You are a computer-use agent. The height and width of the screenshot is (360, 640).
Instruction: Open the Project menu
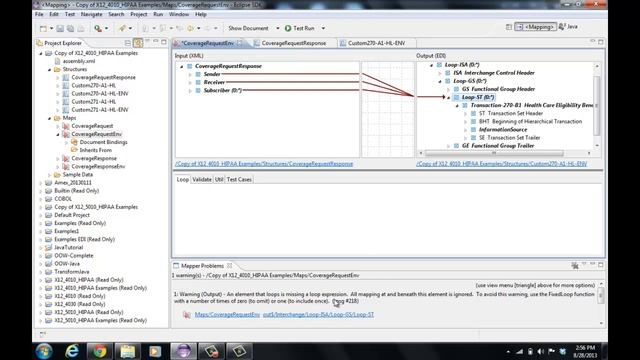[139, 14]
